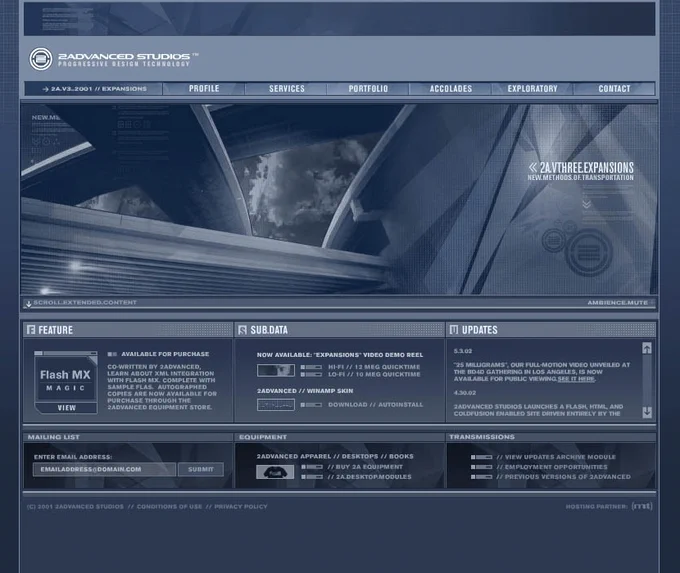680x573 pixels.
Task: Click the 2A.V3..2001 // Expansions label
Action: pos(95,89)
